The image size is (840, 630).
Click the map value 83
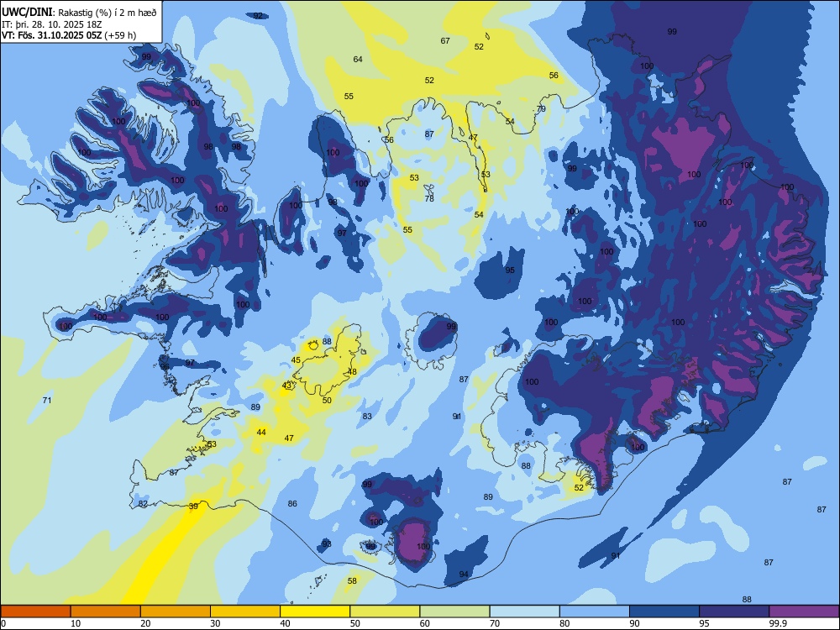click(x=367, y=417)
